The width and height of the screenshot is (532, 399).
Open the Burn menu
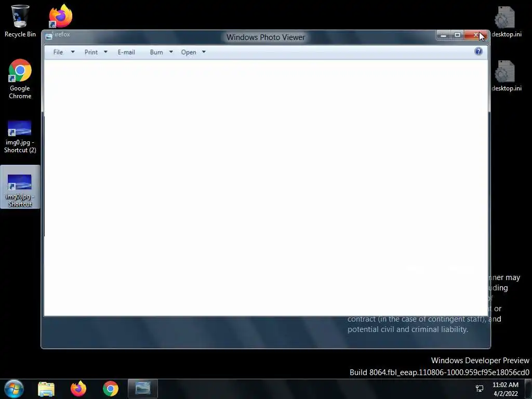[x=156, y=52]
